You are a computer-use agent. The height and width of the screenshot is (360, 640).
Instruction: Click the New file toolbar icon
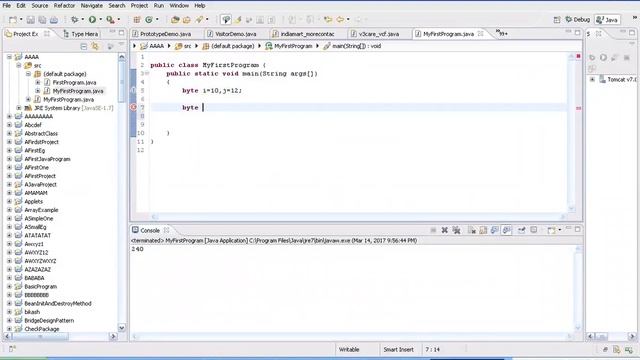(13, 20)
